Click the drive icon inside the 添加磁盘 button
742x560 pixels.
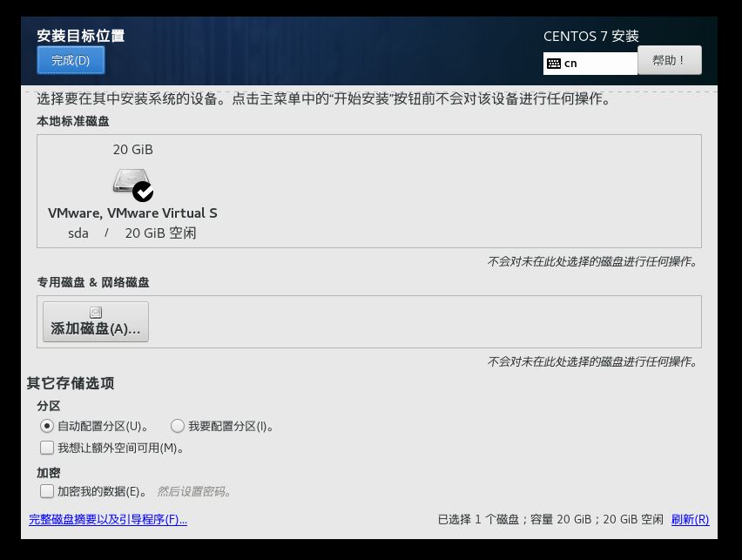96,312
